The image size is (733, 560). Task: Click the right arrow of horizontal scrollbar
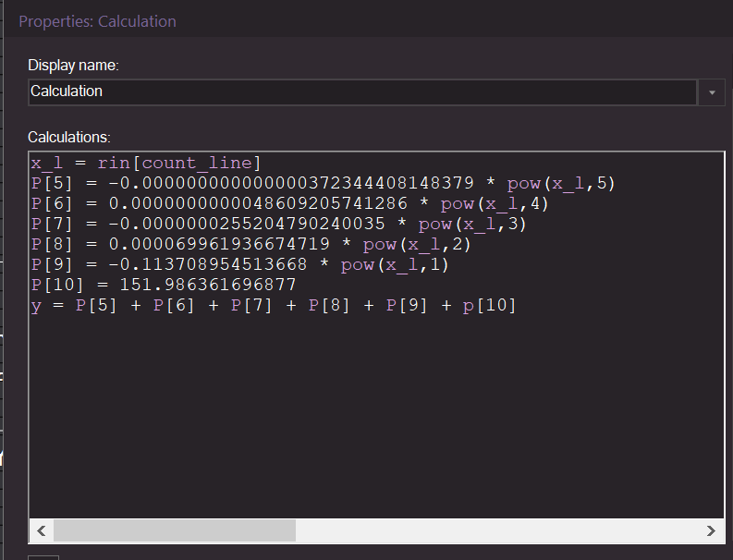710,530
